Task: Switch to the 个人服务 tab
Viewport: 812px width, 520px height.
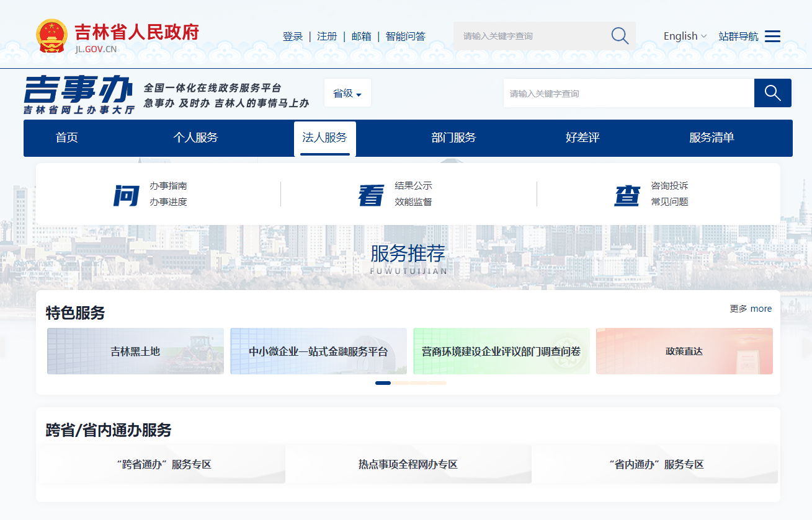Action: tap(195, 138)
